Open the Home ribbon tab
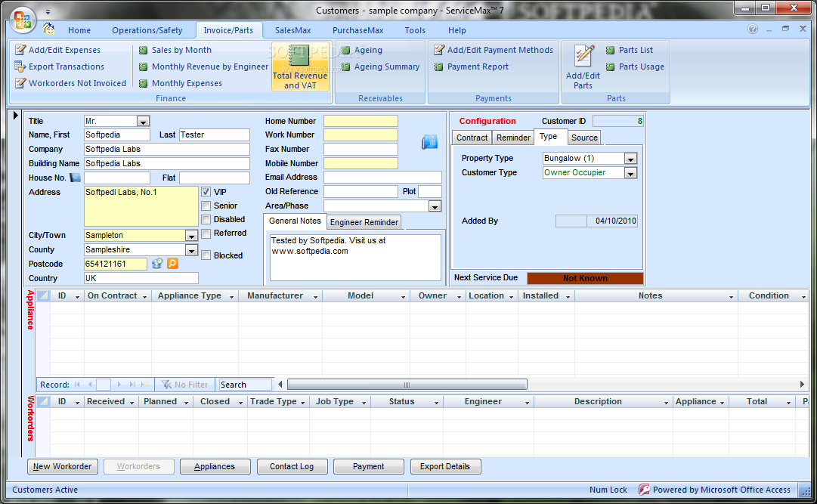 click(79, 30)
